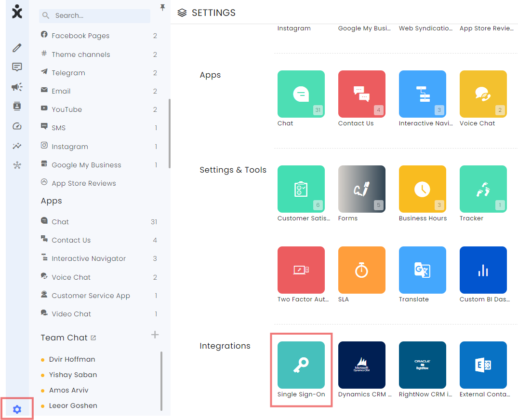
Task: Click the Google My Busi... label at the top
Action: click(364, 28)
